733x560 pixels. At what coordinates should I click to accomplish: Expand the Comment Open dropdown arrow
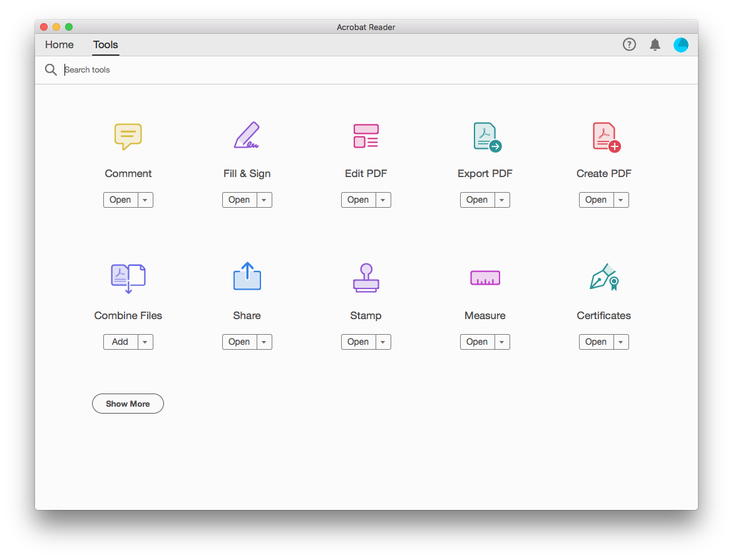(x=145, y=200)
